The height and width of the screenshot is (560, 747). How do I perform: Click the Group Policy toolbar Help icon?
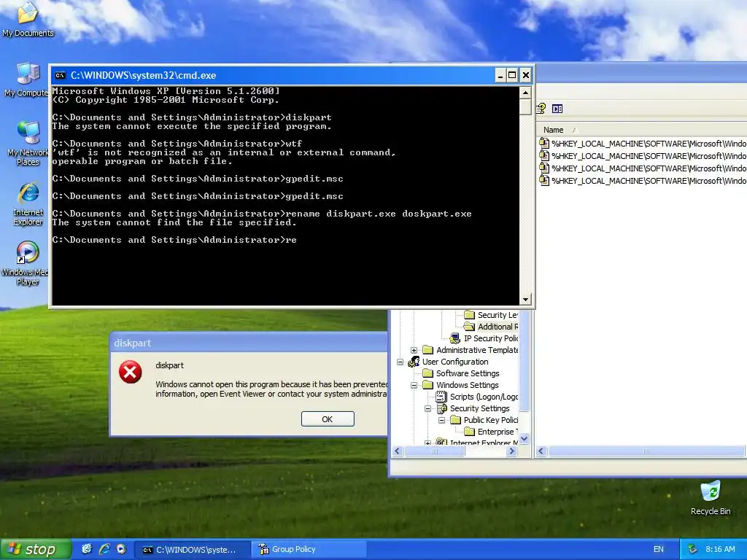[541, 109]
